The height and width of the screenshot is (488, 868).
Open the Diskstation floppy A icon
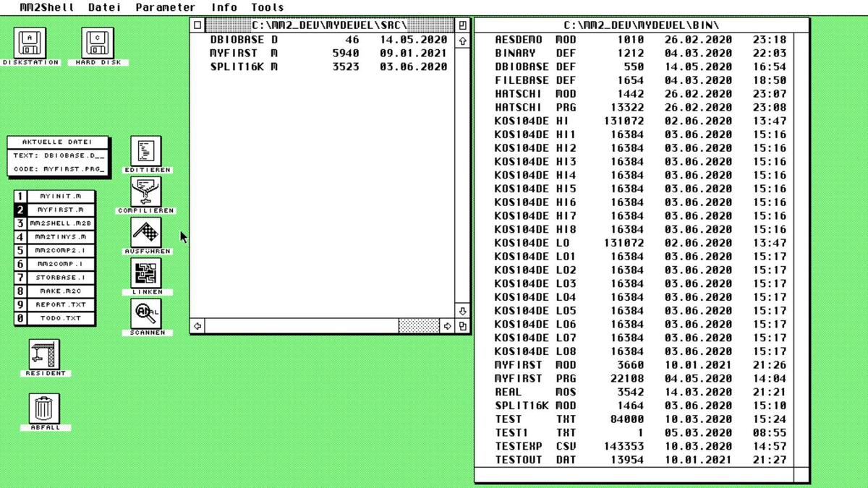pyautogui.click(x=30, y=43)
